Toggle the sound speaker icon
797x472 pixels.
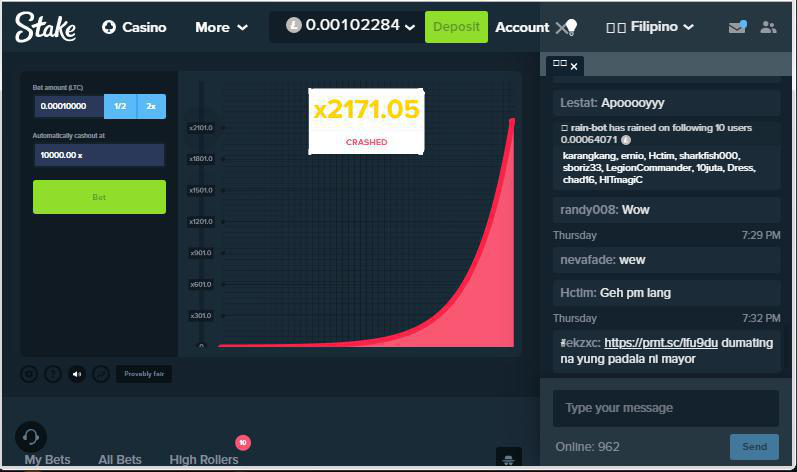pos(77,374)
